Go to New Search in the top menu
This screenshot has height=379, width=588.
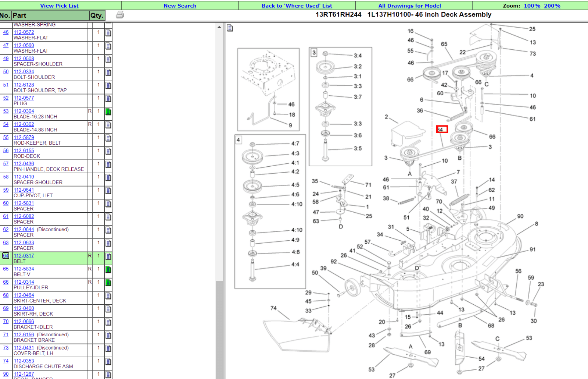[180, 6]
